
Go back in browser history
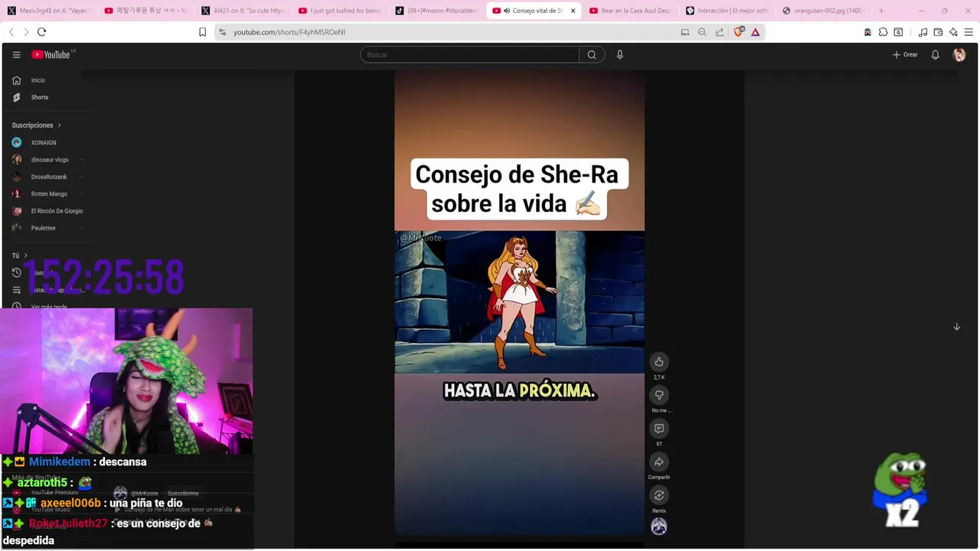[x=11, y=32]
